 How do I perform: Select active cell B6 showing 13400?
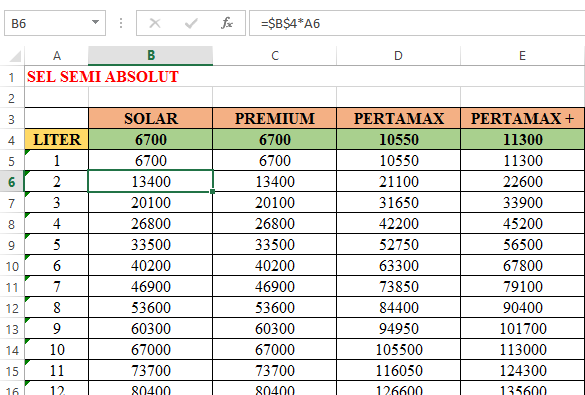point(151,182)
